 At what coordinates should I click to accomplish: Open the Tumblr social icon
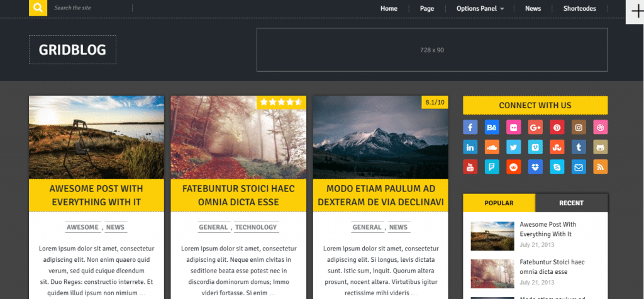(579, 147)
